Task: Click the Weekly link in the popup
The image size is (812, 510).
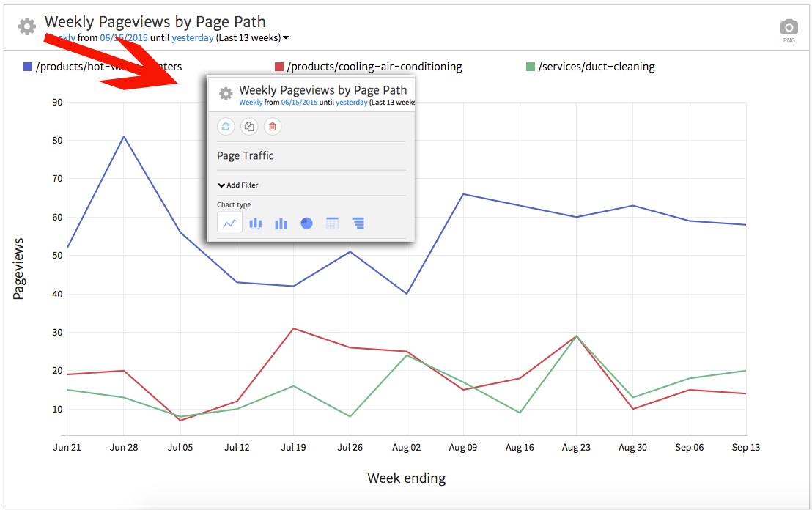Action: point(251,103)
